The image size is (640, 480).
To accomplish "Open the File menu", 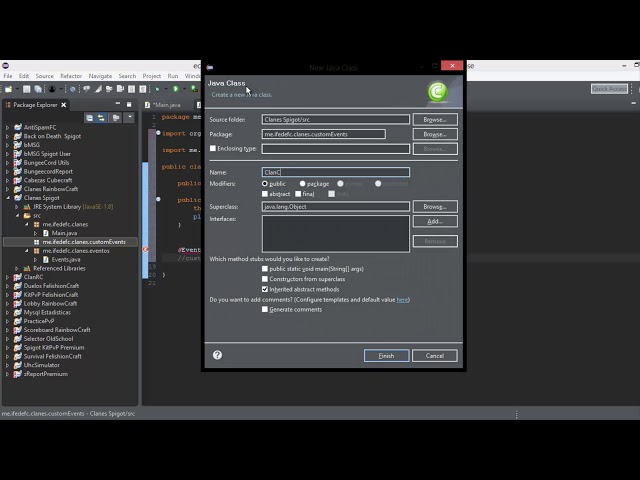I will [x=8, y=76].
